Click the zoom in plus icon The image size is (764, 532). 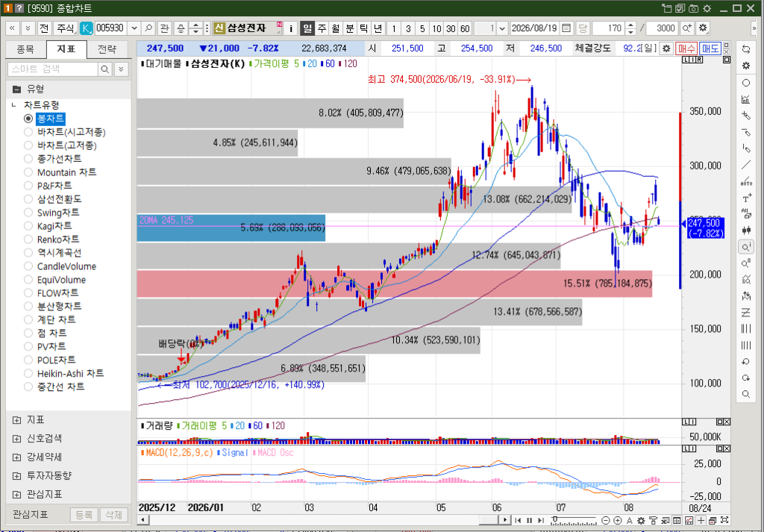click(x=617, y=520)
